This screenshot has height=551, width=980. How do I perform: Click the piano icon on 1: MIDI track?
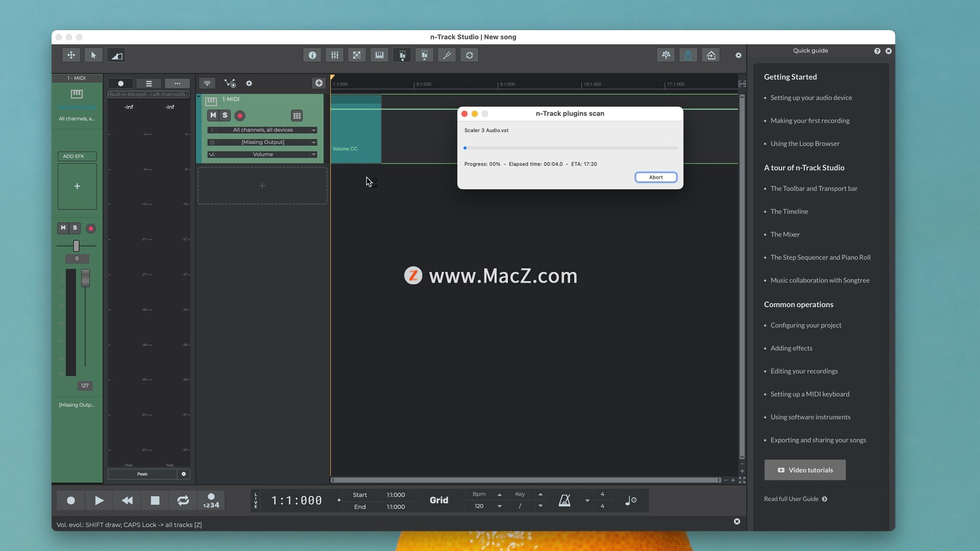(x=211, y=101)
